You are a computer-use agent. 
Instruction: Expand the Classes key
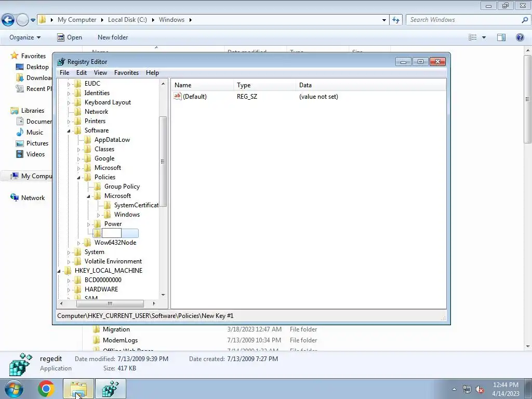point(79,149)
